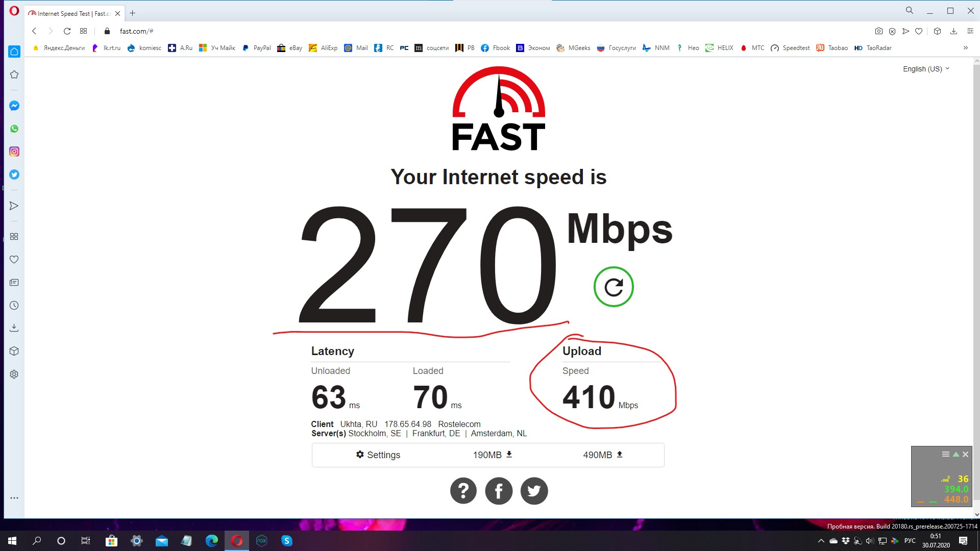980x551 pixels.
Task: Open Messenger in Opera sidebar
Action: point(14,106)
